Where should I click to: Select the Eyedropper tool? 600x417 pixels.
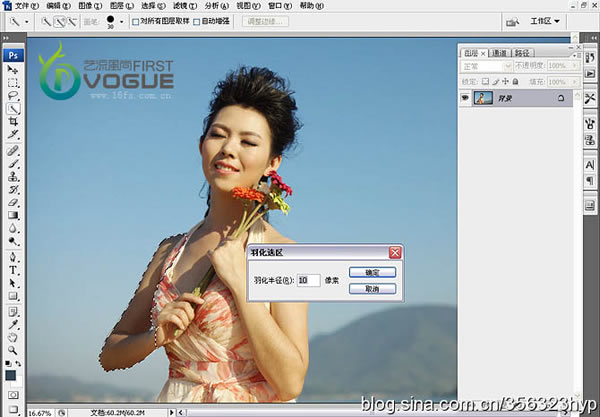click(13, 325)
